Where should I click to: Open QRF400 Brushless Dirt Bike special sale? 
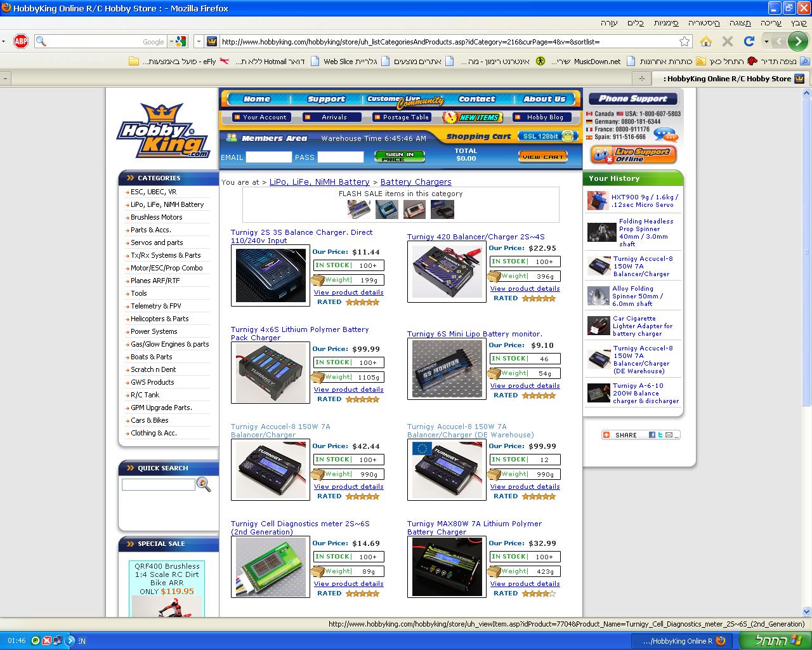click(167, 578)
